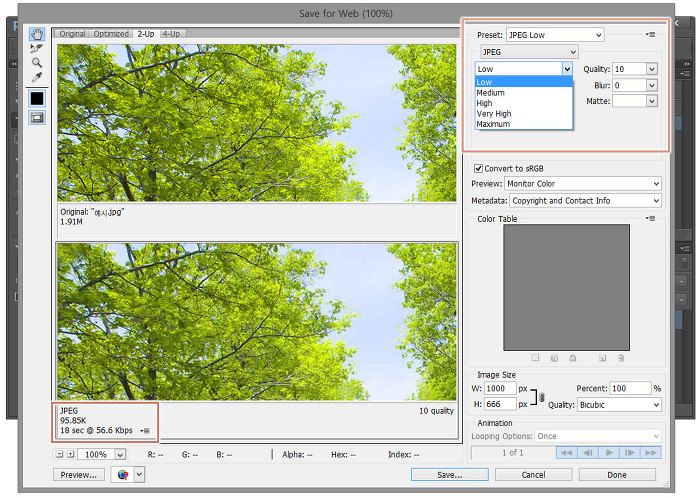Select the Hand tool
This screenshot has height=498, width=700.
coord(37,34)
